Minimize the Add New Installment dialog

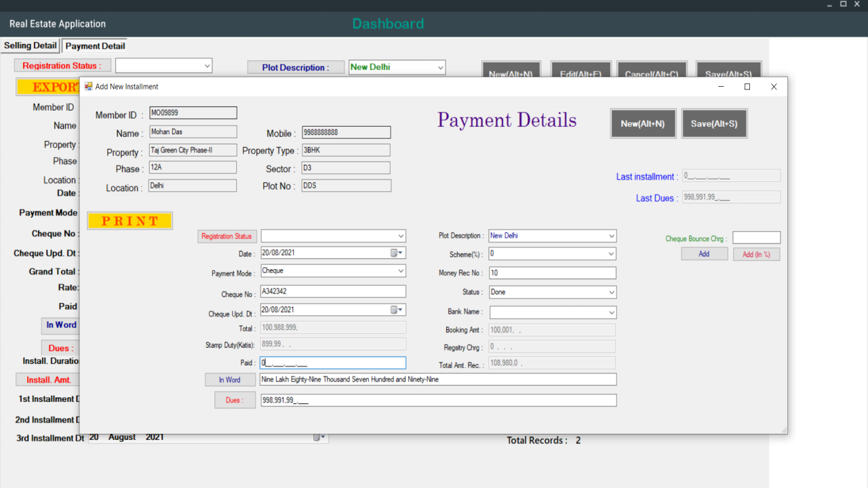tap(721, 87)
